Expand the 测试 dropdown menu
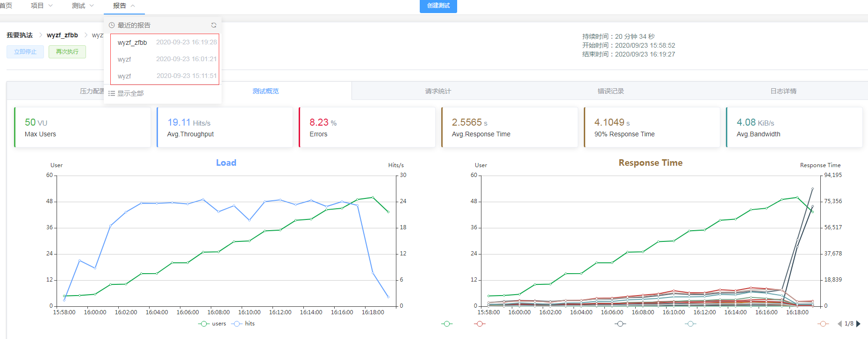This screenshot has height=339, width=868. pyautogui.click(x=83, y=6)
